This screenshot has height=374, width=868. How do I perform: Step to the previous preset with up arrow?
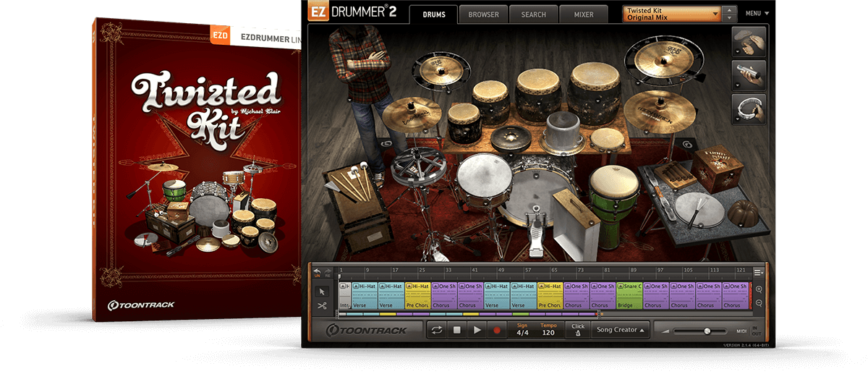731,10
